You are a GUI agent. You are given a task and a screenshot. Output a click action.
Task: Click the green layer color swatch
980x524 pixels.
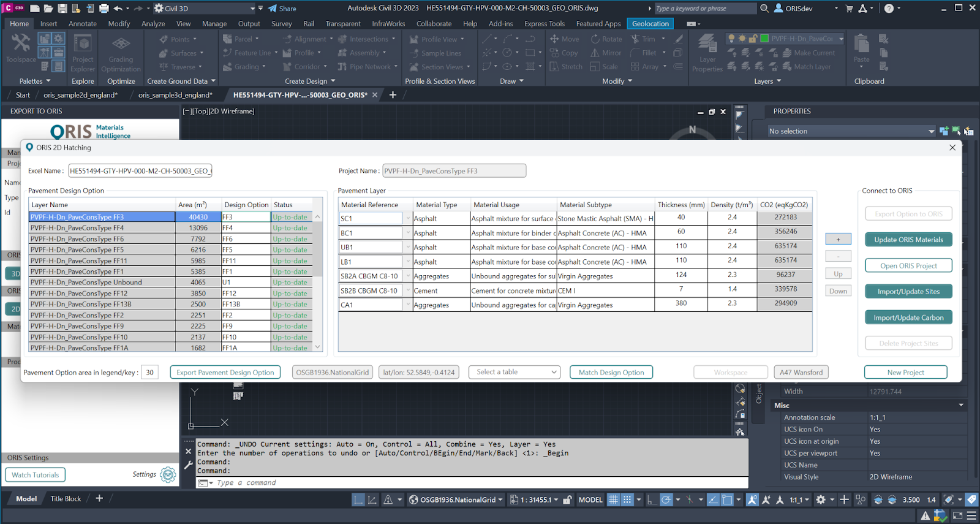point(764,39)
